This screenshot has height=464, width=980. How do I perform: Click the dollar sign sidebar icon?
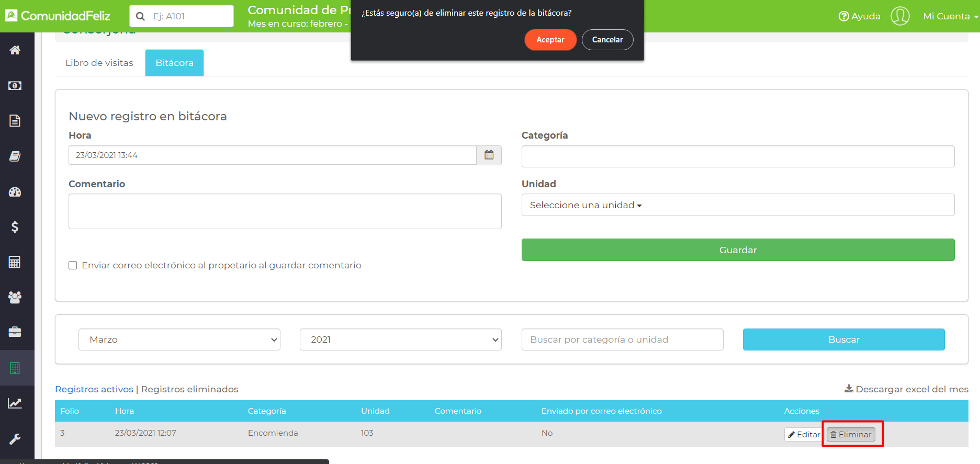coord(15,227)
